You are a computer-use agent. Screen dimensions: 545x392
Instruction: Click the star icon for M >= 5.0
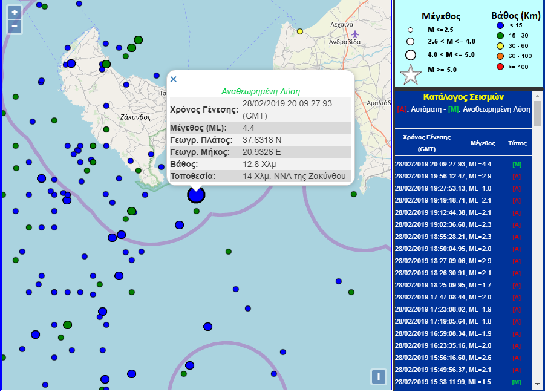[411, 74]
